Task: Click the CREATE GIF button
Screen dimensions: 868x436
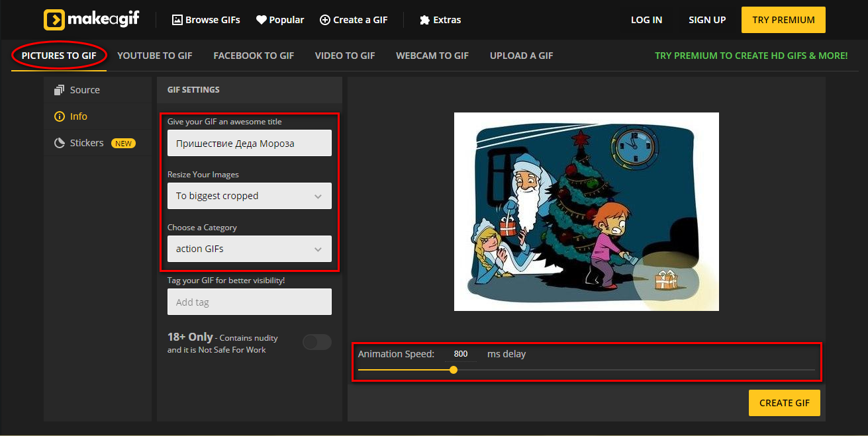Action: click(785, 403)
